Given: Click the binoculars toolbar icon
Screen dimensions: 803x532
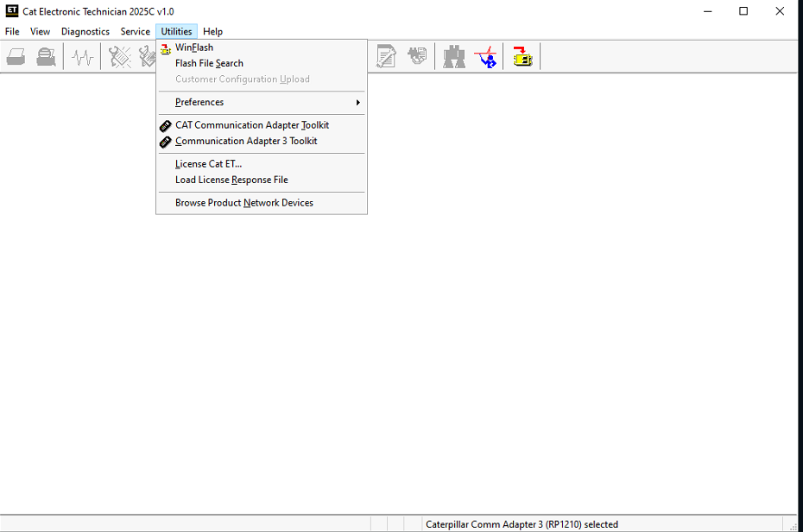Looking at the screenshot, I should (x=453, y=56).
